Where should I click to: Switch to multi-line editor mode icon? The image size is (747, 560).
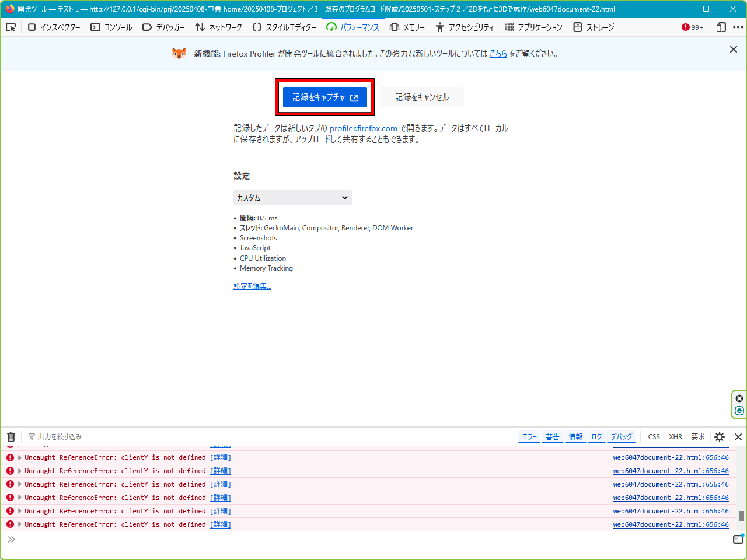738,539
